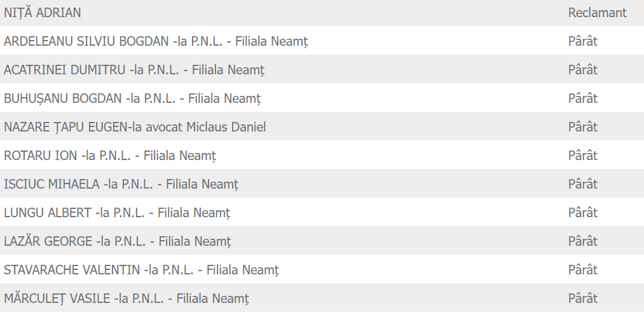Click Pârât label in NAZARE ȚAPU EUGEN row
Viewport: 644px width, 315px height.
coord(582,127)
